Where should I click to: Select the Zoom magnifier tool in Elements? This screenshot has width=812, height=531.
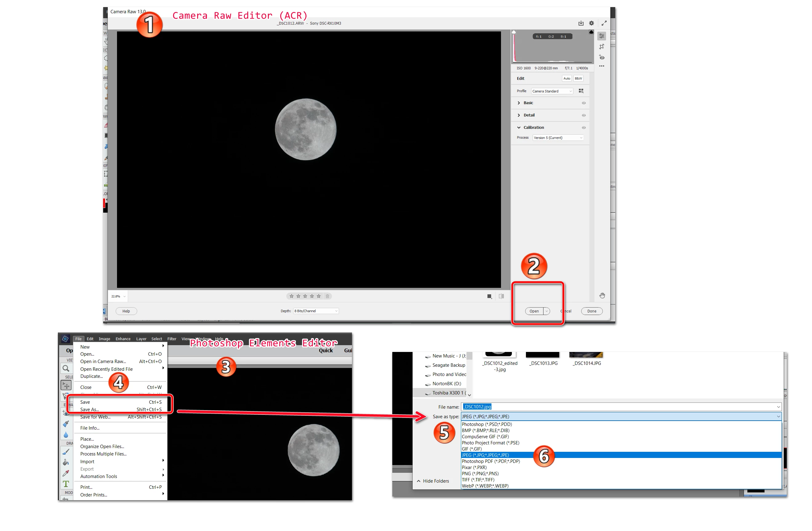pyautogui.click(x=66, y=368)
